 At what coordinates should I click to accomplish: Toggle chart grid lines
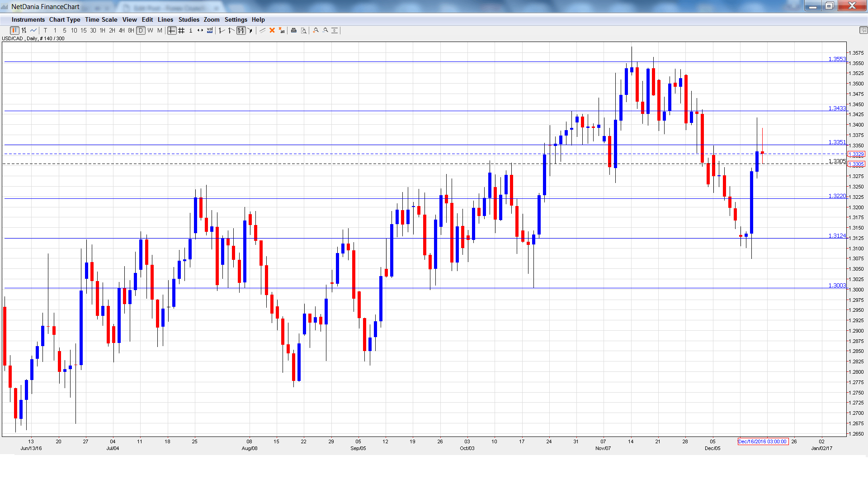[x=181, y=30]
